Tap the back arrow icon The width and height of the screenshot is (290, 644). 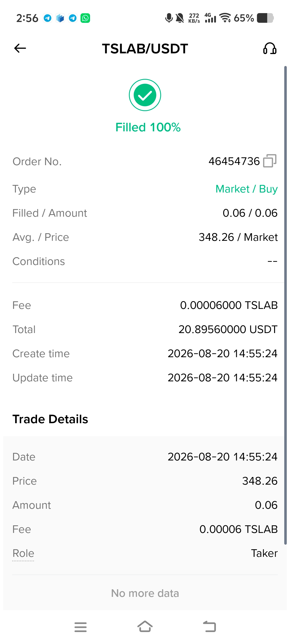(x=20, y=48)
